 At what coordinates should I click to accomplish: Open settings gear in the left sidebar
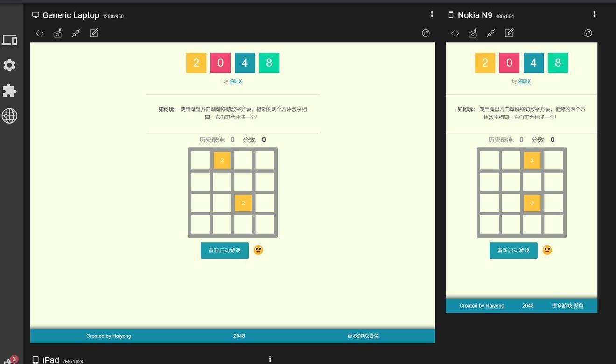9,65
